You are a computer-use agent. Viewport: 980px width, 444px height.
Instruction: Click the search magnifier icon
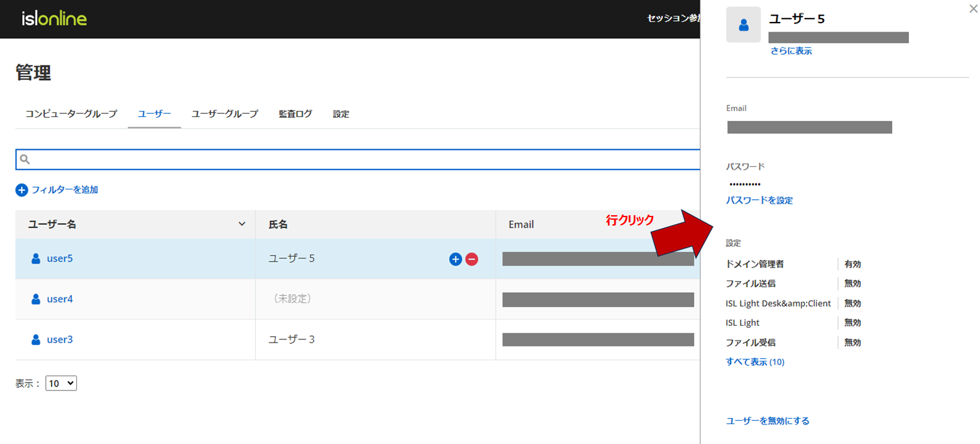25,159
